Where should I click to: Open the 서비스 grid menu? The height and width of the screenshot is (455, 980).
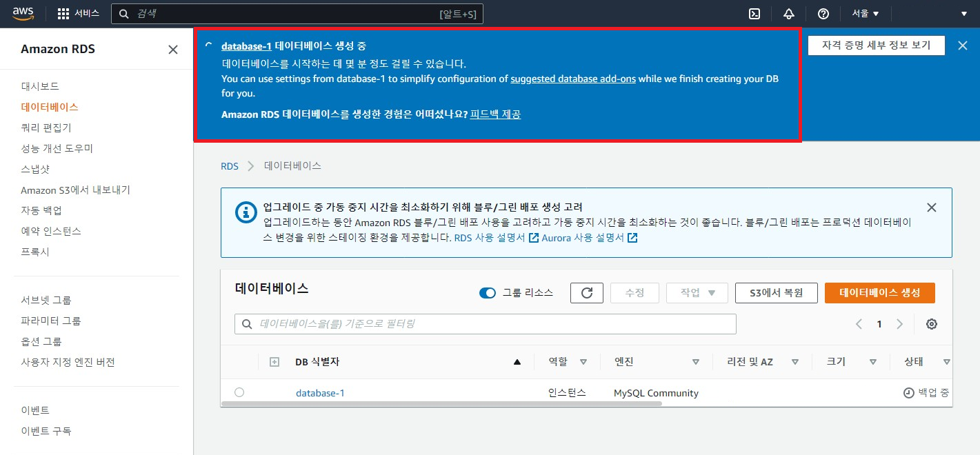tap(78, 14)
